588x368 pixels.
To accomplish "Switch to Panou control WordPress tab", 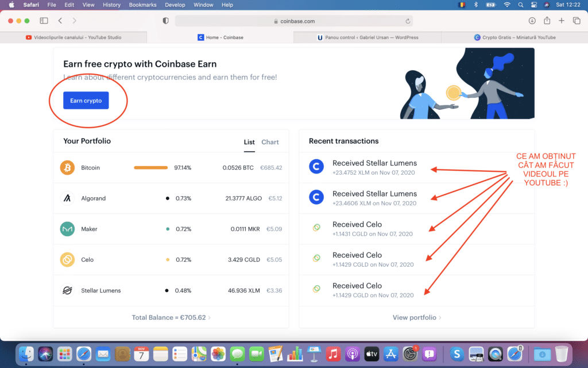I will pos(367,37).
